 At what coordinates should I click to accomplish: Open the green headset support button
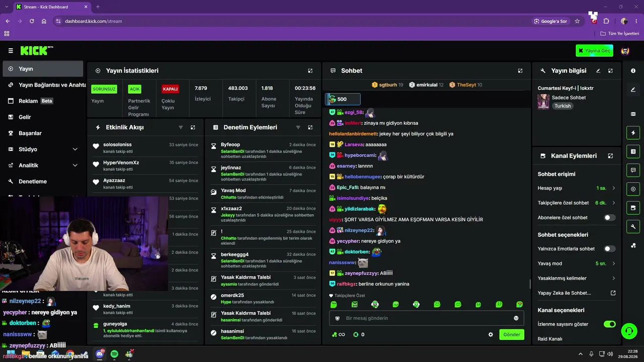(x=629, y=331)
